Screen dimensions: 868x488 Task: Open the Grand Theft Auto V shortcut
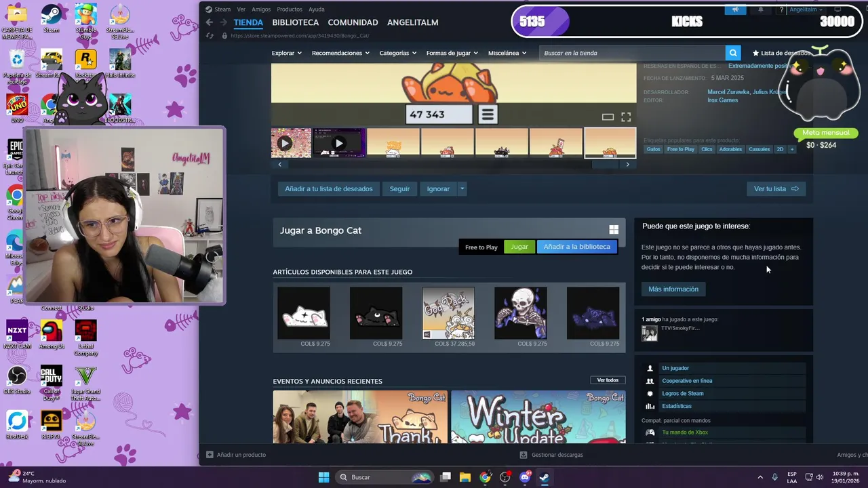tap(85, 383)
